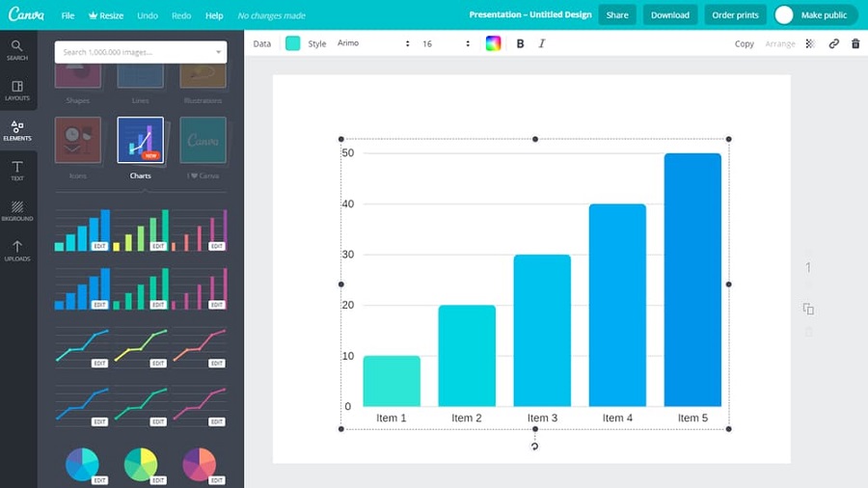
Task: Click the link icon in the toolbar
Action: (x=834, y=43)
